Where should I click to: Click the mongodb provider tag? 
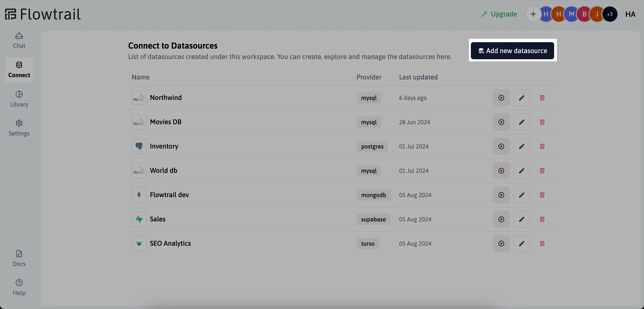pos(374,195)
